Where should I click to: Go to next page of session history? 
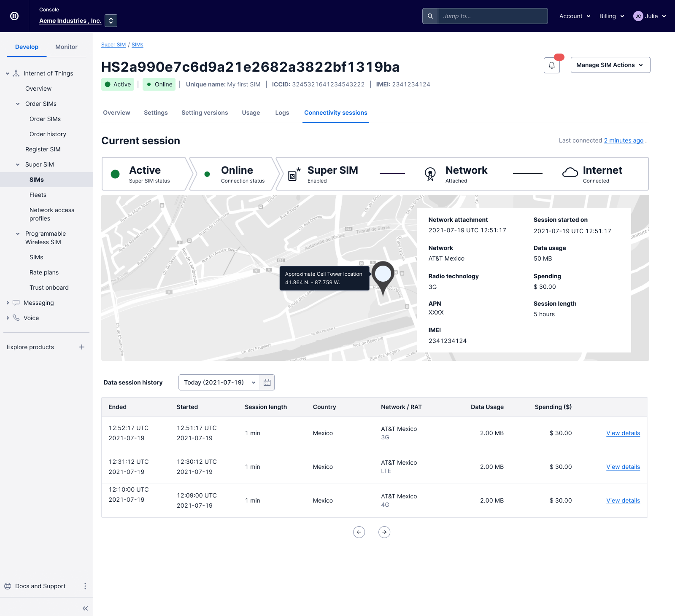click(384, 532)
